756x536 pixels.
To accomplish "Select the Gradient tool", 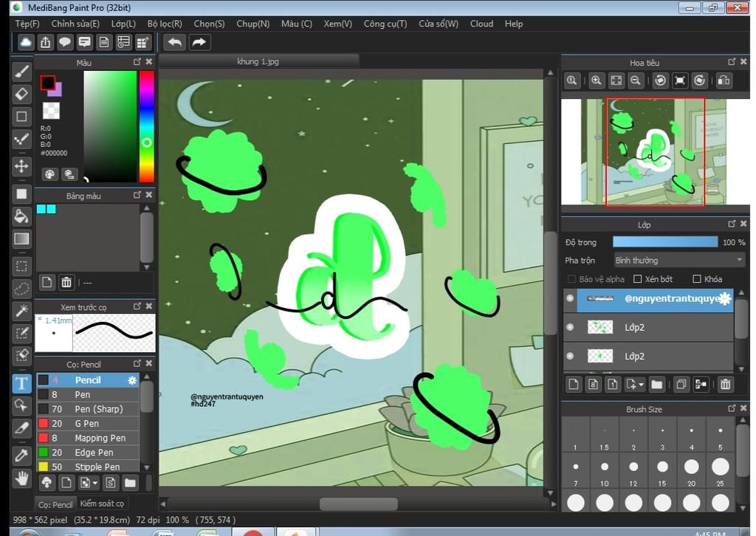I will click(x=21, y=238).
